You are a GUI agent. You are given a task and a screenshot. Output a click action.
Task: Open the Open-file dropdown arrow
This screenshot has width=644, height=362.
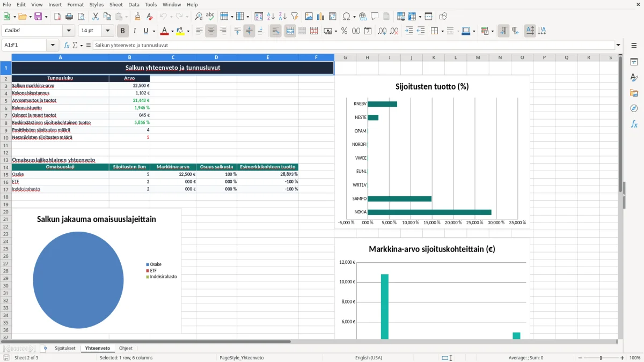(30, 17)
